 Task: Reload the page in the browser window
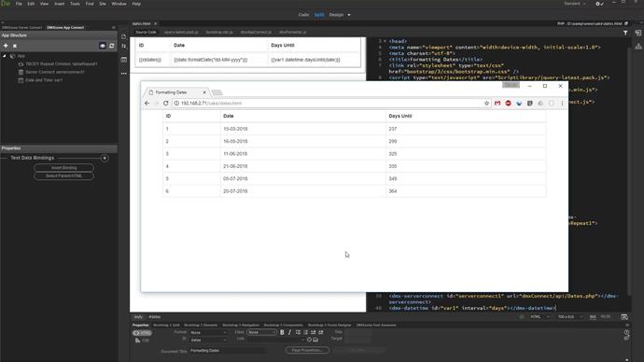166,104
